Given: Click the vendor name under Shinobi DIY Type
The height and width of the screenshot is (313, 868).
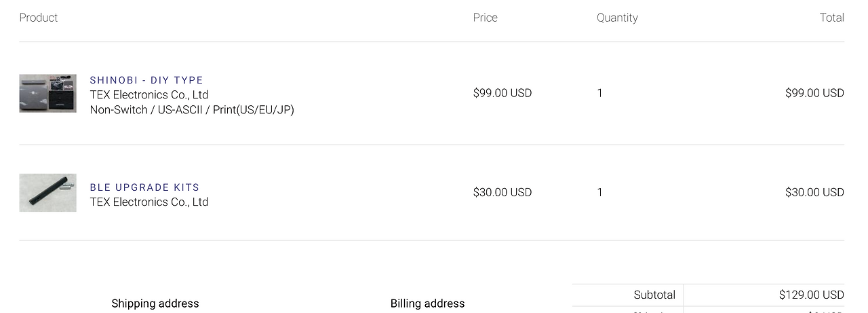Looking at the screenshot, I should [x=149, y=95].
